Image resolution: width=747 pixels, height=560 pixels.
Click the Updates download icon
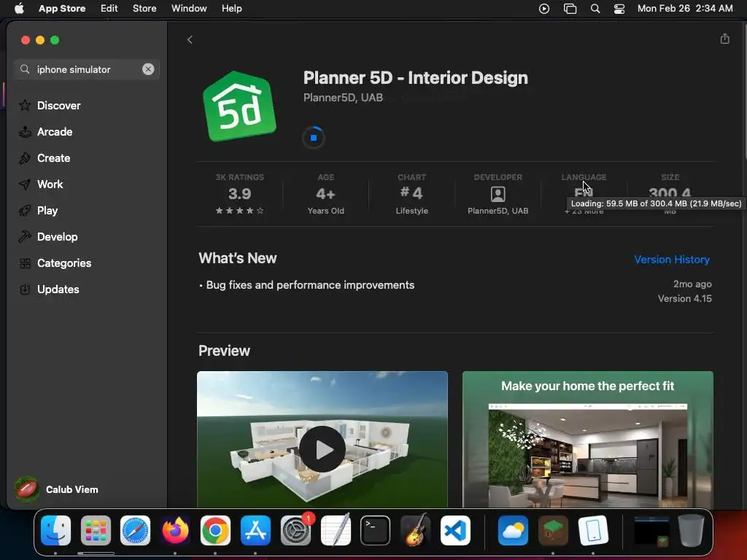(x=25, y=289)
